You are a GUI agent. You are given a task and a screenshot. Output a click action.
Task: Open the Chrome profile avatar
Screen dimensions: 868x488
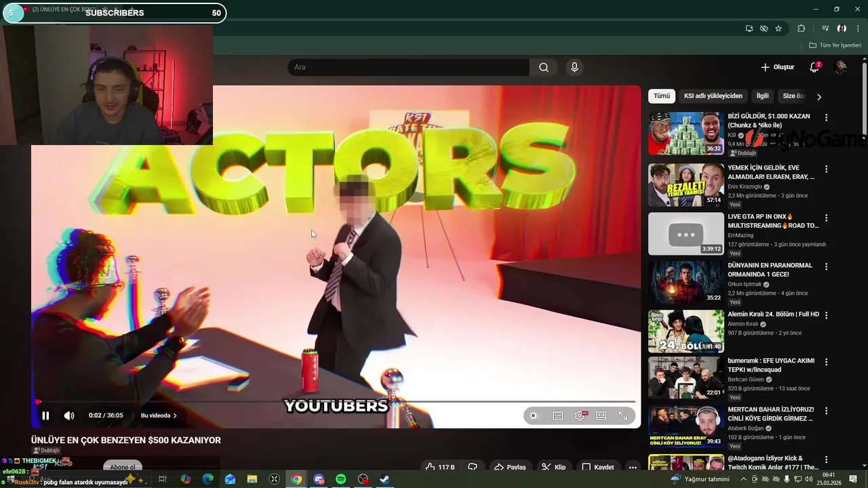click(x=842, y=28)
